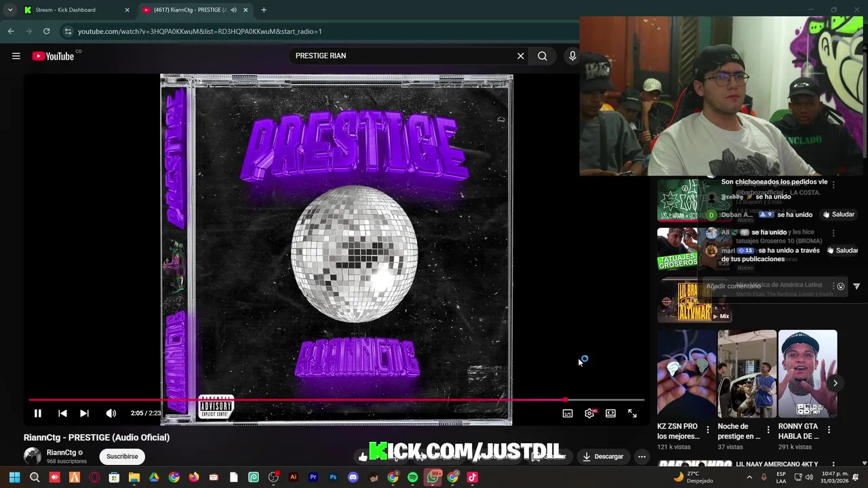
Task: Click the playhead dot on progress bar
Action: [x=565, y=400]
